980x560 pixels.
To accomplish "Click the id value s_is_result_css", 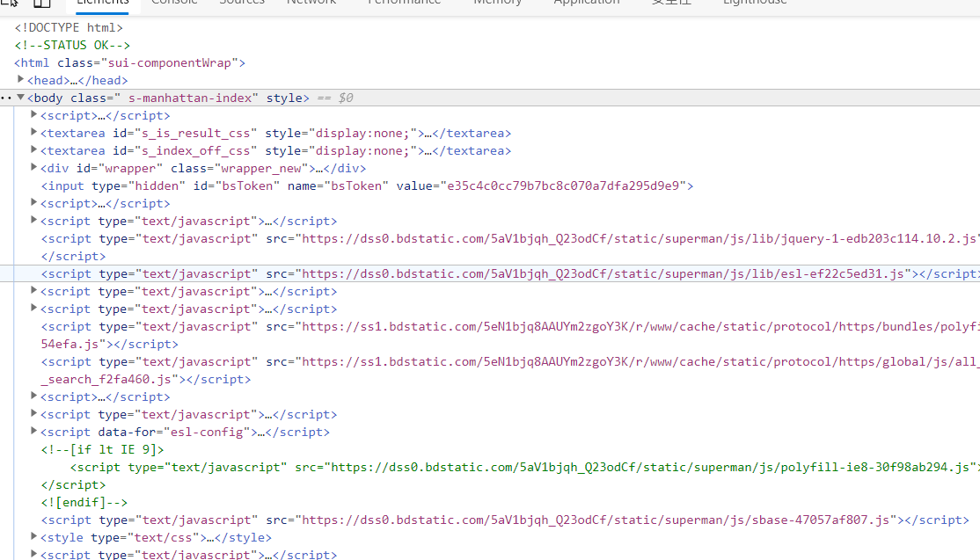I will (x=197, y=133).
